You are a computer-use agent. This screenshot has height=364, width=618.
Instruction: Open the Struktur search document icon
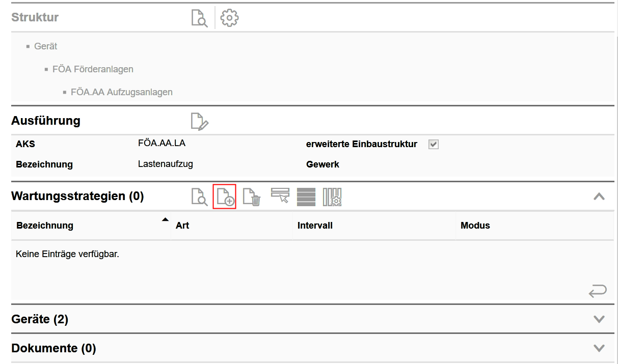(x=199, y=18)
